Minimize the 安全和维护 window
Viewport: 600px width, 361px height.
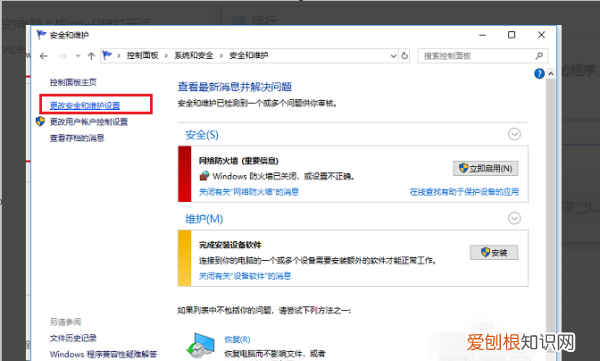coord(483,35)
